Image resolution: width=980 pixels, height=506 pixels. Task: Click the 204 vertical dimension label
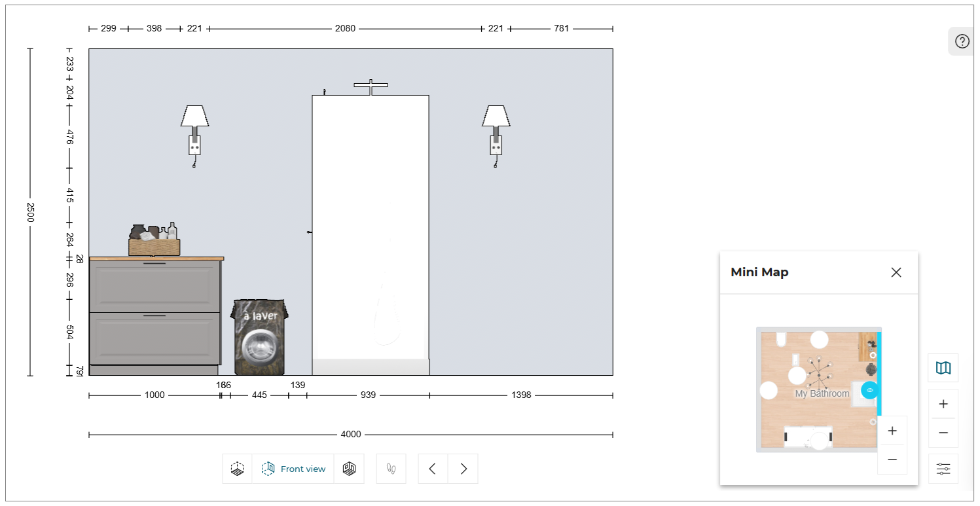click(x=69, y=92)
